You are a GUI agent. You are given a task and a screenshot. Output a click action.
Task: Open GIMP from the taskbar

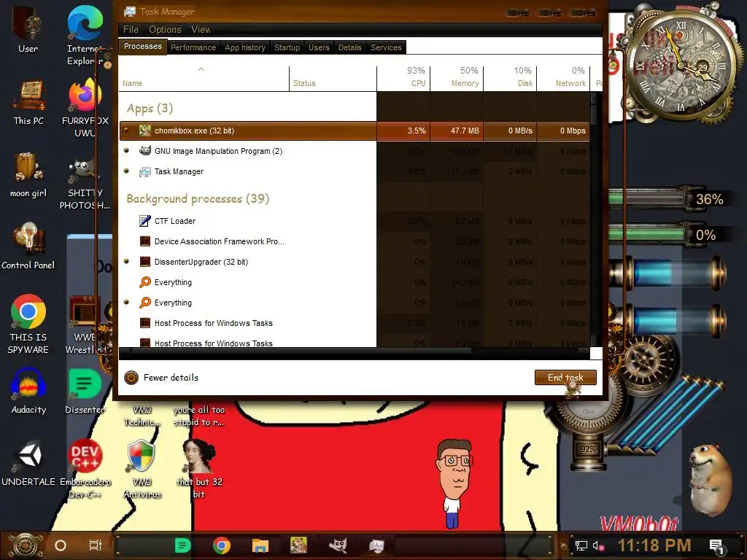pyautogui.click(x=338, y=545)
